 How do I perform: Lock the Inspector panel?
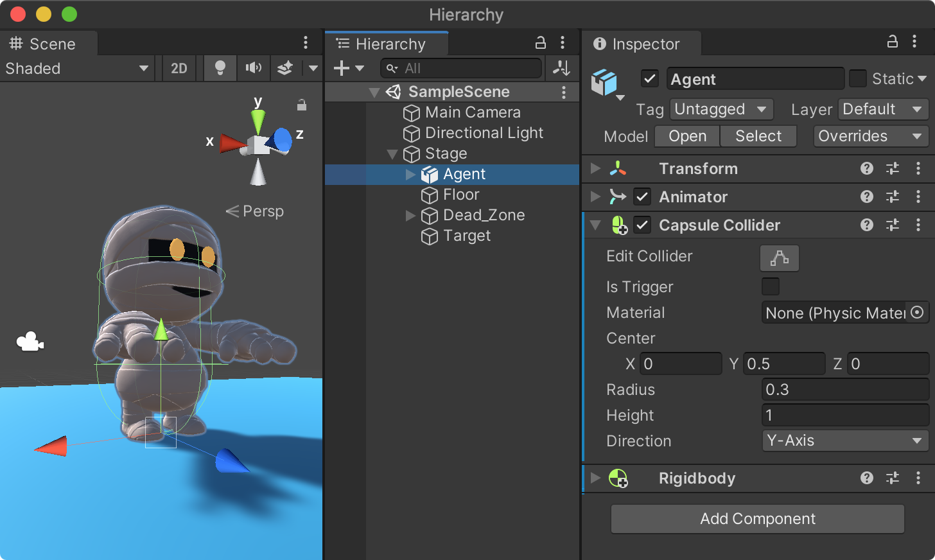pyautogui.click(x=893, y=42)
